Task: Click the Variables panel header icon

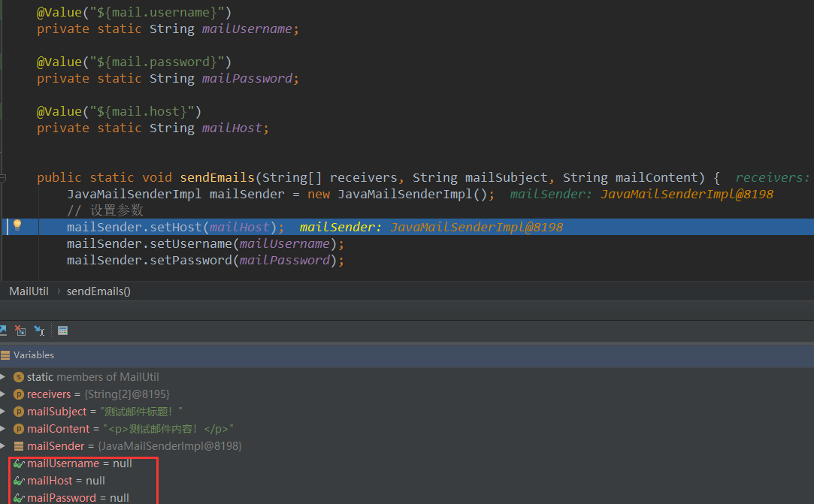Action: 6,355
